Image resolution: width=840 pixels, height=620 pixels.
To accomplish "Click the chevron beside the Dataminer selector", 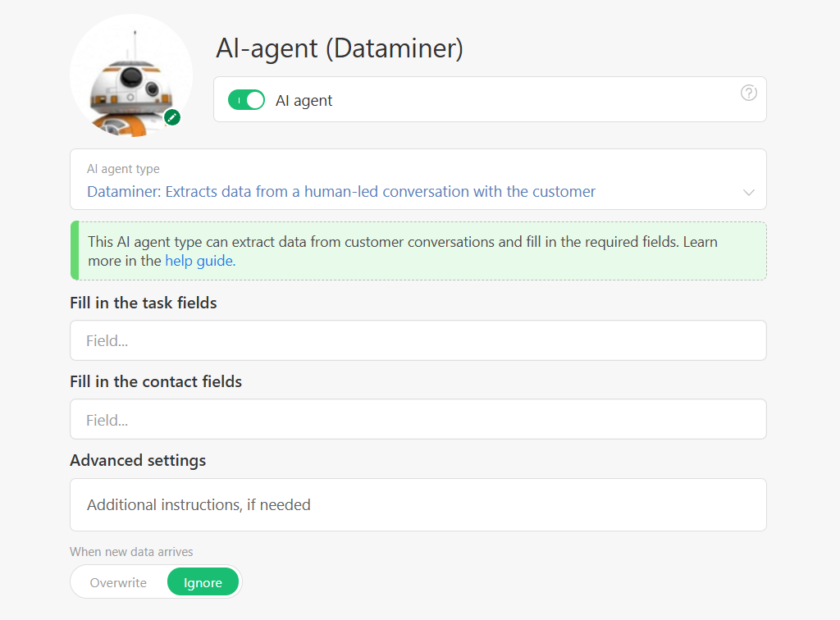I will coord(747,191).
